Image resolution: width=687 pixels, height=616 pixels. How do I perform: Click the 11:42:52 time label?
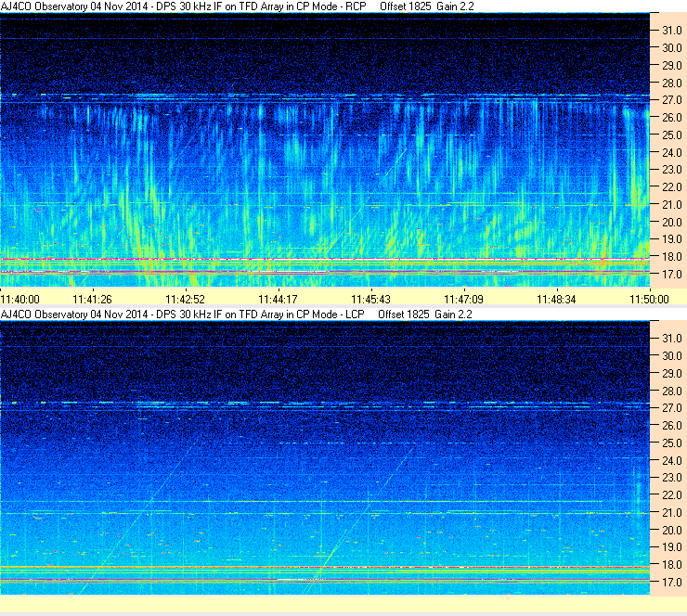[x=185, y=300]
